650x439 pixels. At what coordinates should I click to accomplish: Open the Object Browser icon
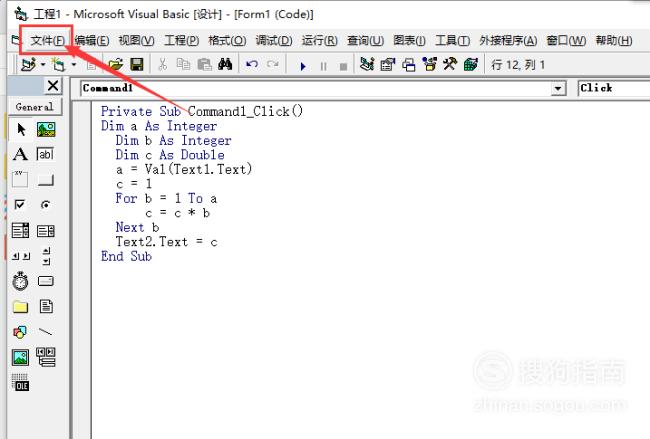pyautogui.click(x=429, y=65)
